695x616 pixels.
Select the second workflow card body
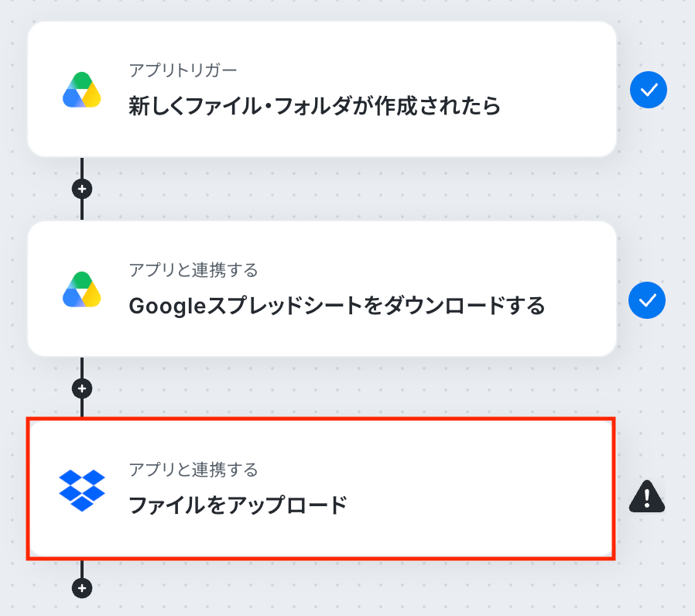click(x=322, y=289)
